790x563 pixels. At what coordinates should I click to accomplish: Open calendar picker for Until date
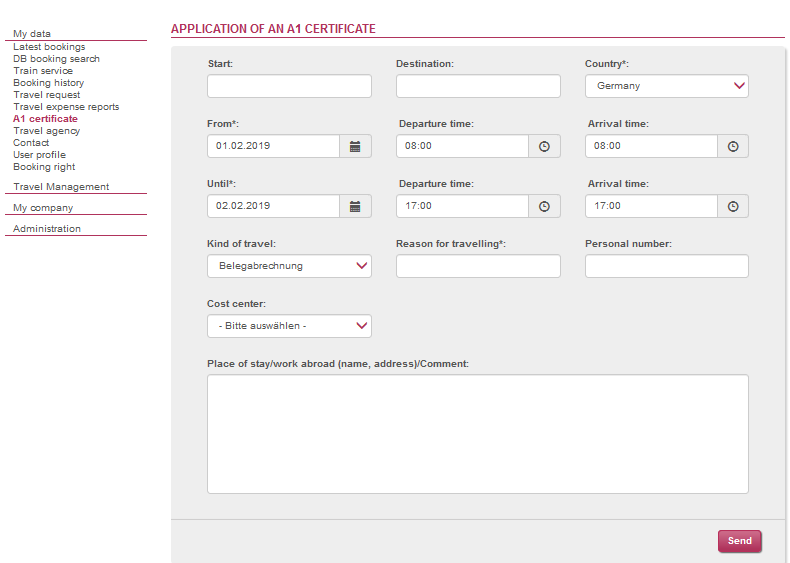tap(355, 206)
